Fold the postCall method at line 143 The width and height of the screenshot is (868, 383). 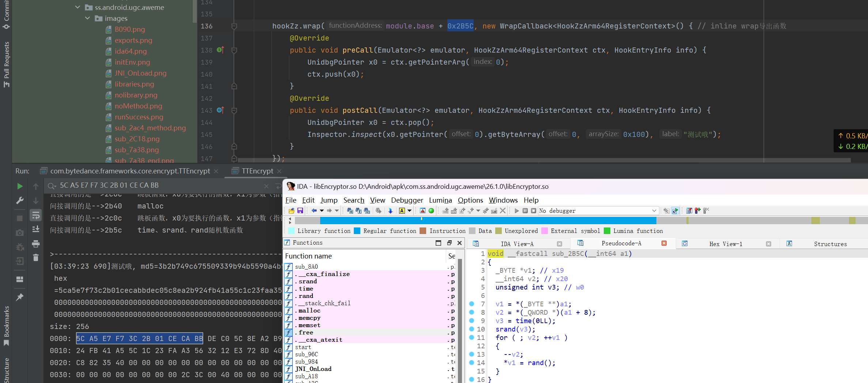click(234, 110)
